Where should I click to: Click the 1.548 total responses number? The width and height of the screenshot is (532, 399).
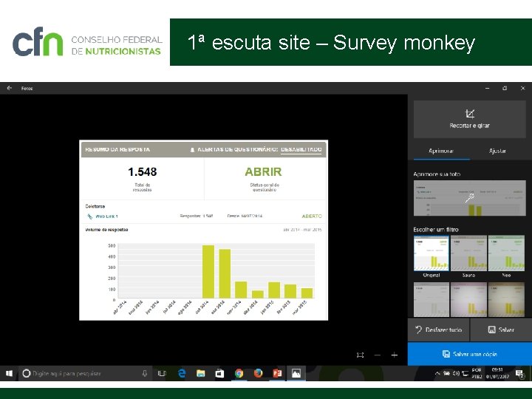pyautogui.click(x=143, y=171)
